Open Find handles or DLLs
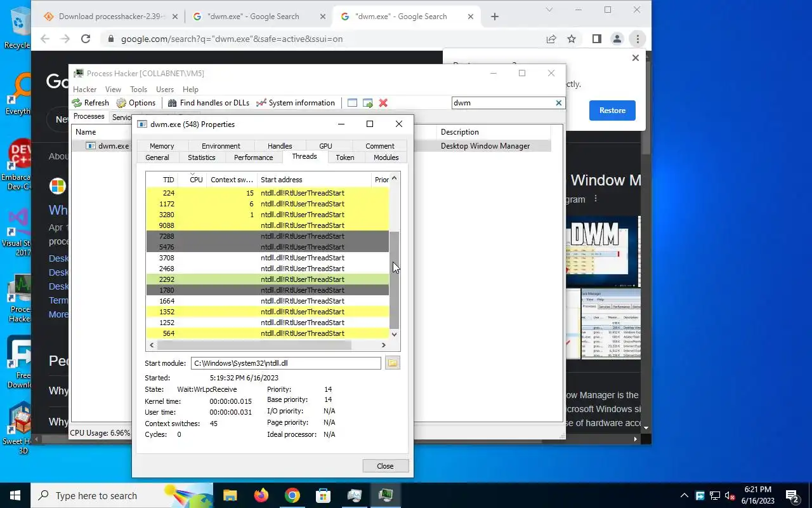812x508 pixels. coord(209,103)
